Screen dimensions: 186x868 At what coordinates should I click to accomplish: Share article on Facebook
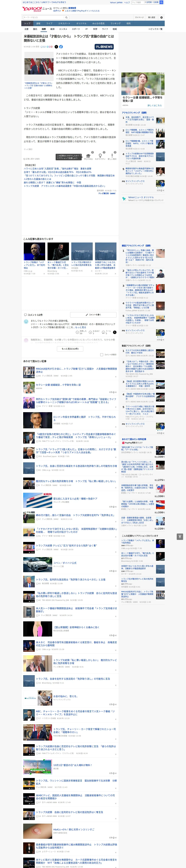(x=61, y=47)
